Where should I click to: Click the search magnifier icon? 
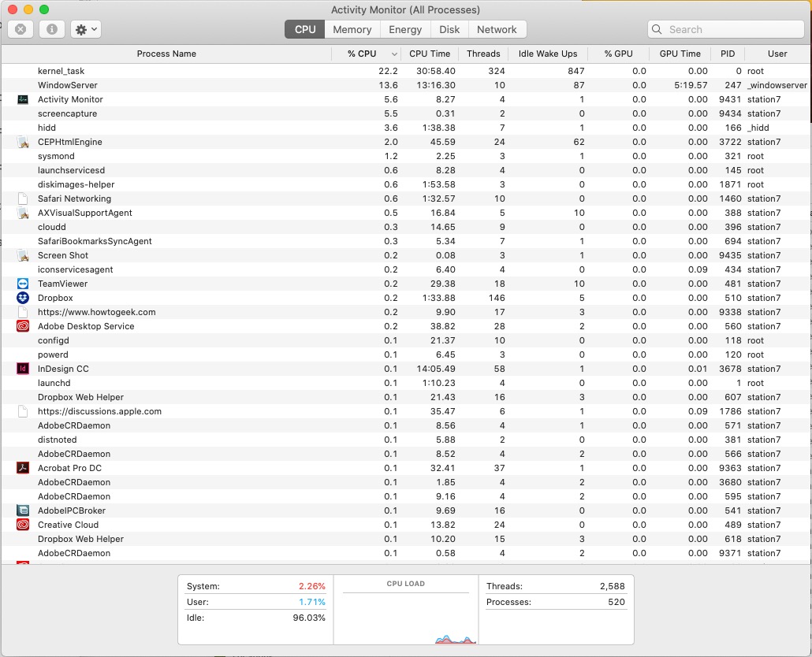657,29
